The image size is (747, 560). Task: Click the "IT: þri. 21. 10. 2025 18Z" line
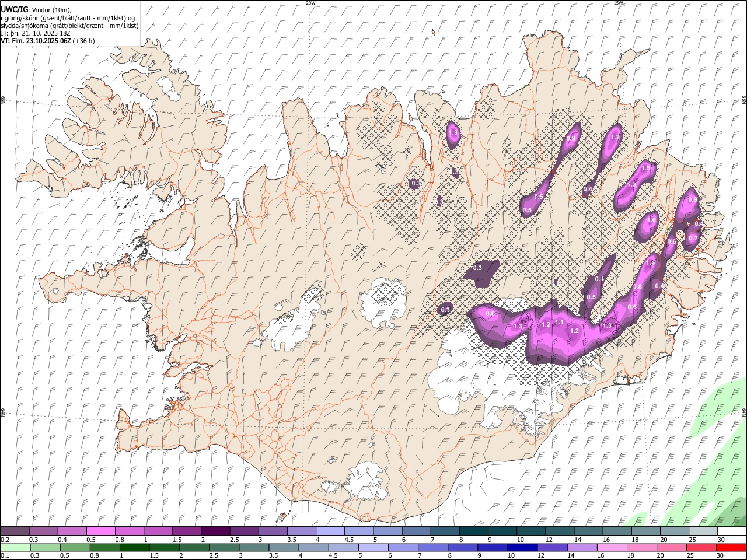pos(36,33)
